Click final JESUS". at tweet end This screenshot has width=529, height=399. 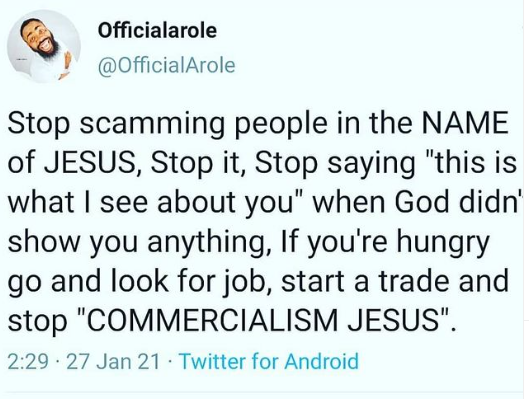click(402, 320)
